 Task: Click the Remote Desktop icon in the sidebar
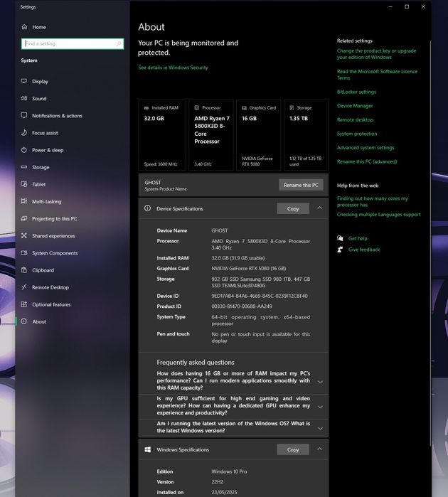[x=23, y=287]
